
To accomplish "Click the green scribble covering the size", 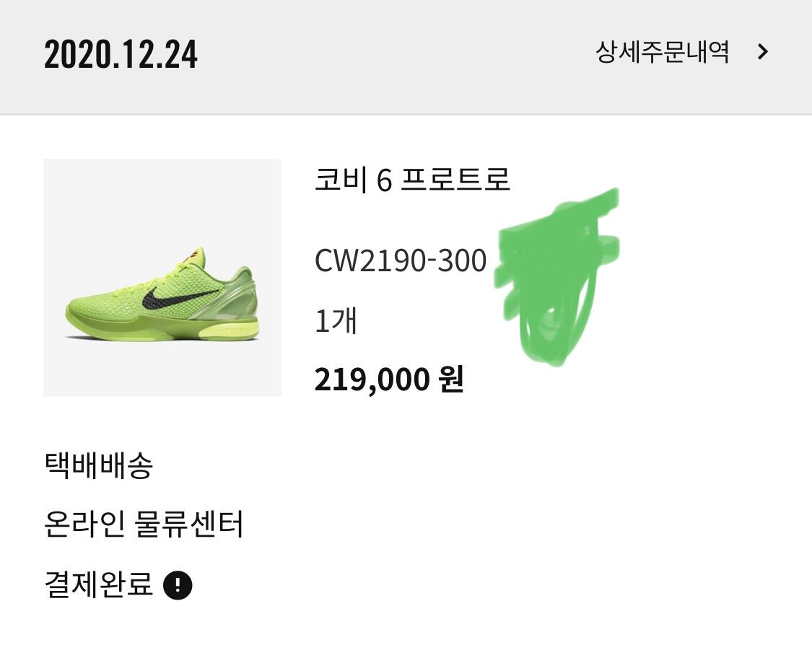I will [x=556, y=278].
